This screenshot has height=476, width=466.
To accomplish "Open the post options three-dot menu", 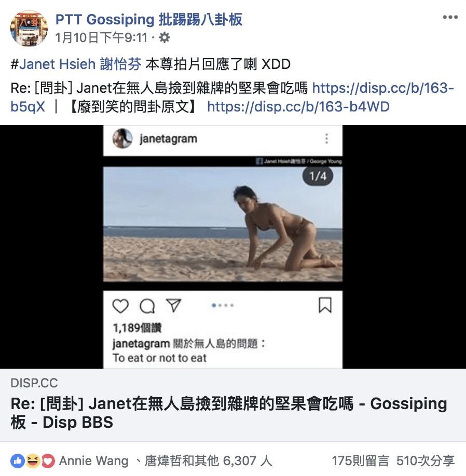I will pos(450,17).
